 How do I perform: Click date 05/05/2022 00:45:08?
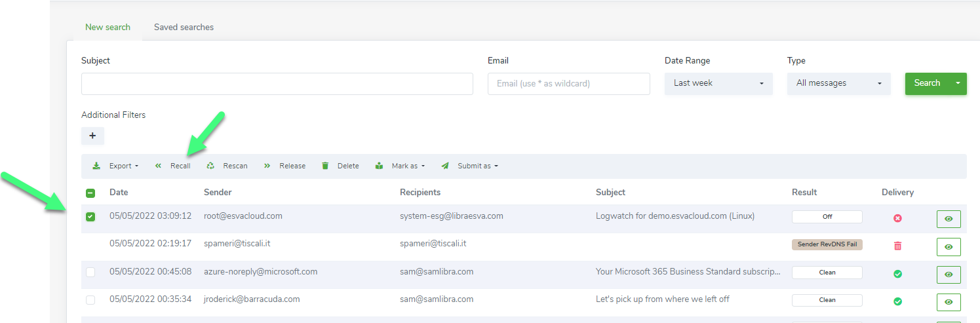150,271
